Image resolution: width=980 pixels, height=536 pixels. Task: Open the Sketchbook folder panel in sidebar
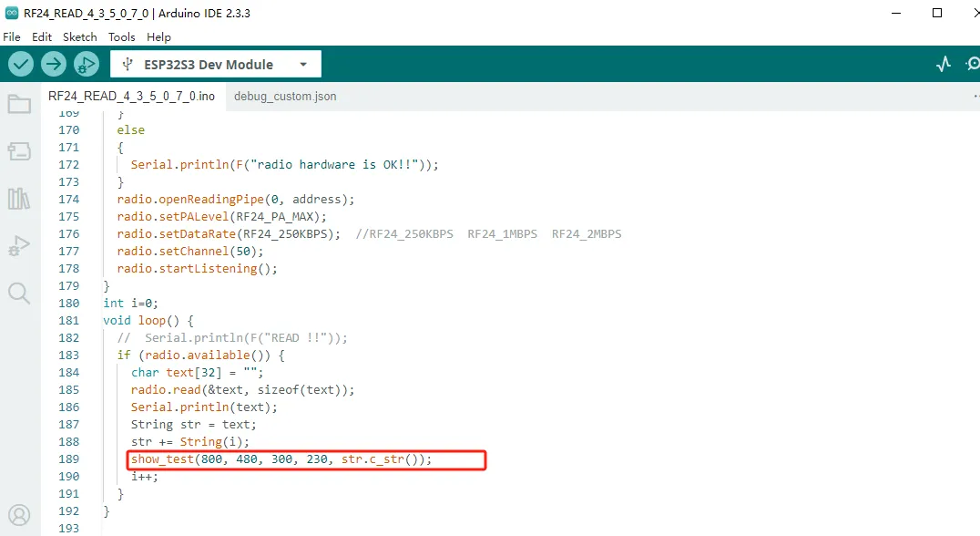(19, 104)
